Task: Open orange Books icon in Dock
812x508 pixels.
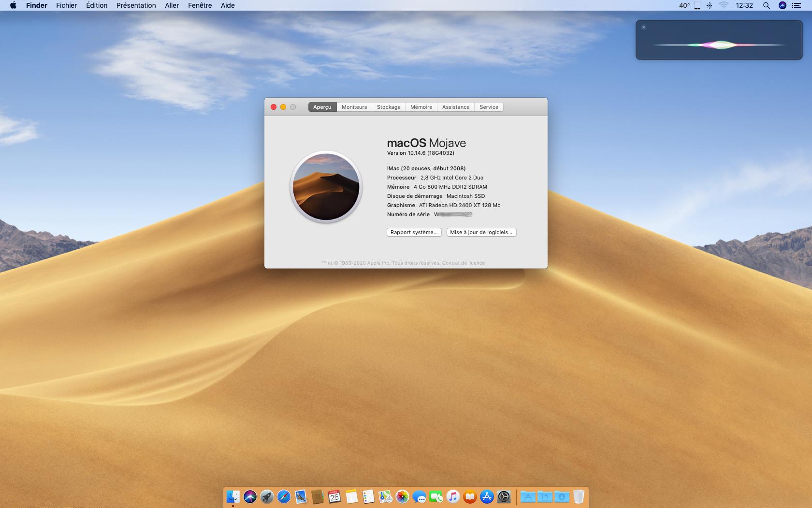Action: 470,496
